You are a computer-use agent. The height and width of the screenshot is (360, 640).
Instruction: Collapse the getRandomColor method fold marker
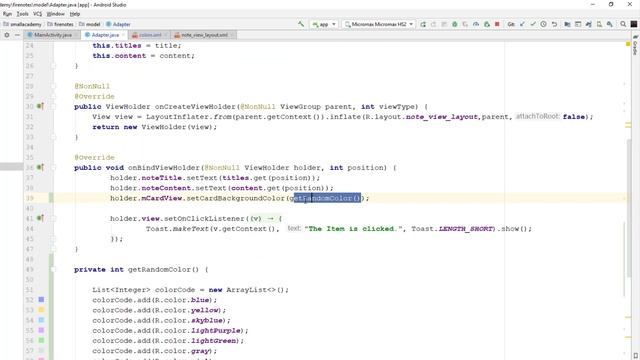click(x=53, y=269)
